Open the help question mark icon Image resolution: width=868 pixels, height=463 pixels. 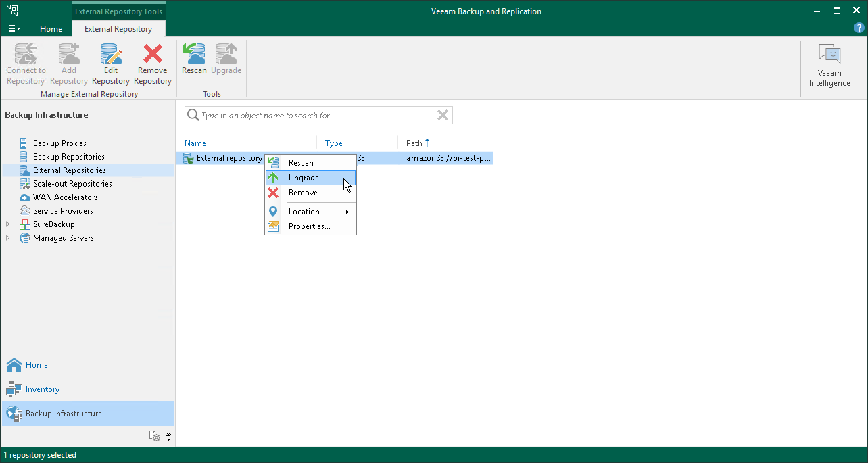(859, 28)
